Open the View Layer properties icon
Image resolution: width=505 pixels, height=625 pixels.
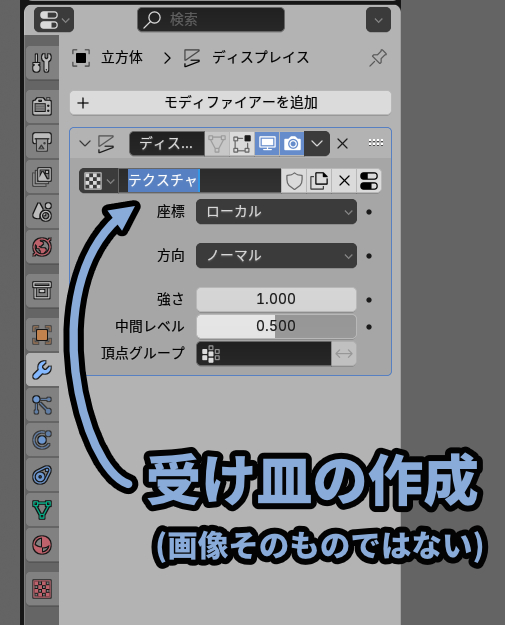pos(42,177)
